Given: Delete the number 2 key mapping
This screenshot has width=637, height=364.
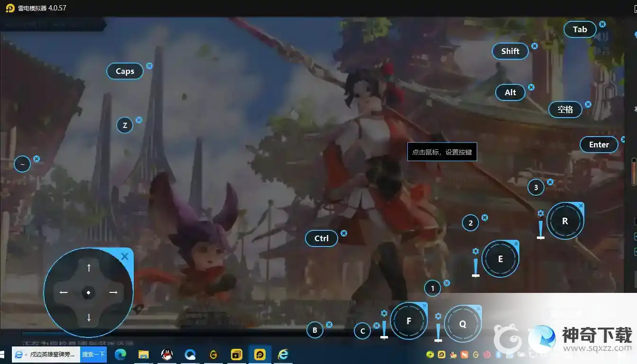Looking at the screenshot, I should click(485, 218).
